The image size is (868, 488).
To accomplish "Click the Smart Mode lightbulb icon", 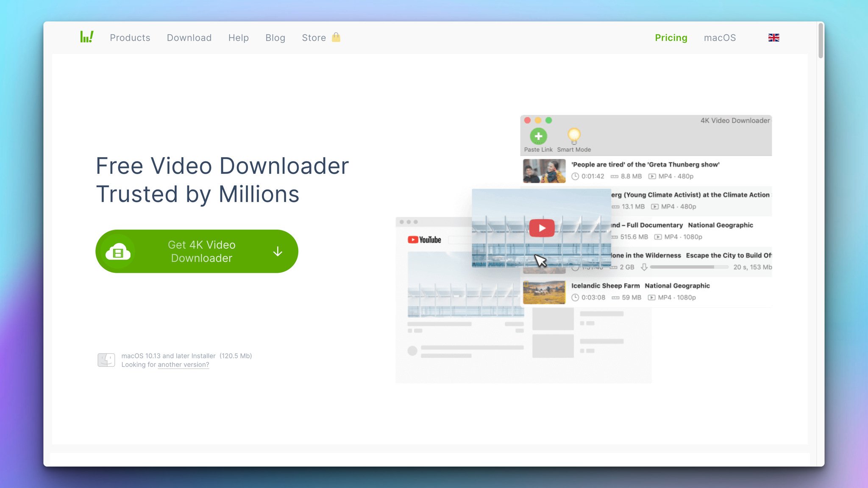I will (573, 135).
